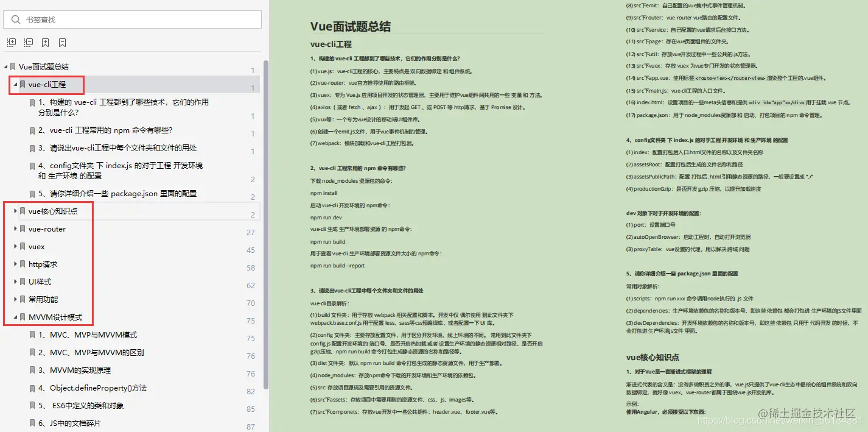Click '(1) port: 设置端口号' line in document
The width and height of the screenshot is (868, 432).
pyautogui.click(x=651, y=225)
